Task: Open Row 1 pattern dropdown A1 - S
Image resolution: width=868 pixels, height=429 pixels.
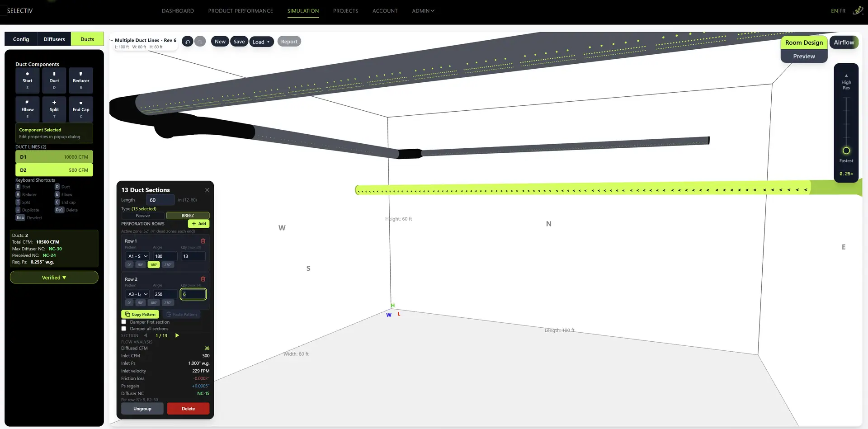Action: point(137,256)
